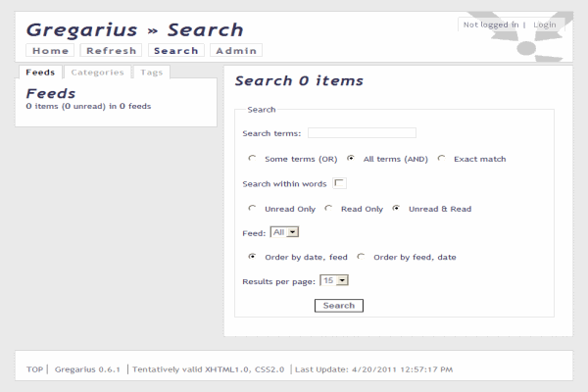
Task: Open the Home navigation item
Action: [51, 51]
